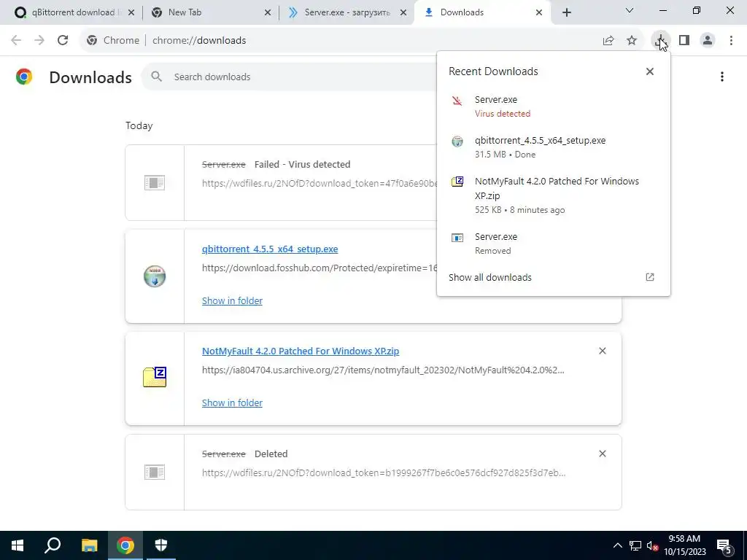Open Windows Security from taskbar

click(x=161, y=545)
